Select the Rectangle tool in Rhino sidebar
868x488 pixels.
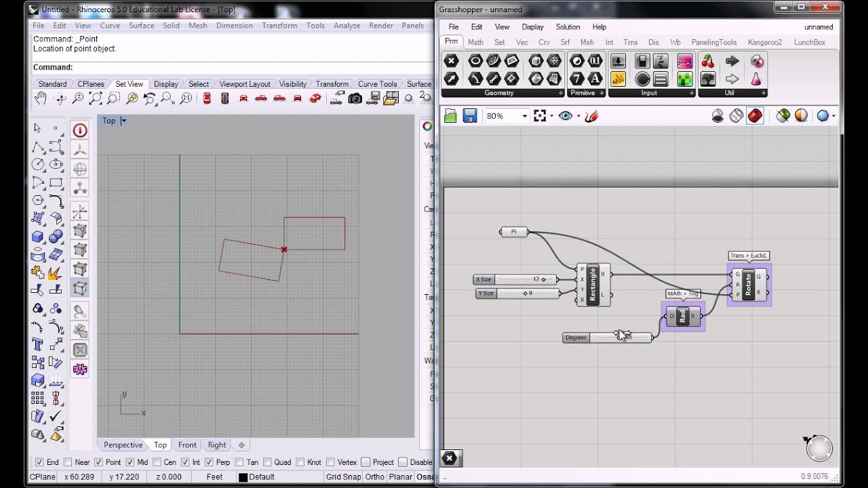click(56, 183)
